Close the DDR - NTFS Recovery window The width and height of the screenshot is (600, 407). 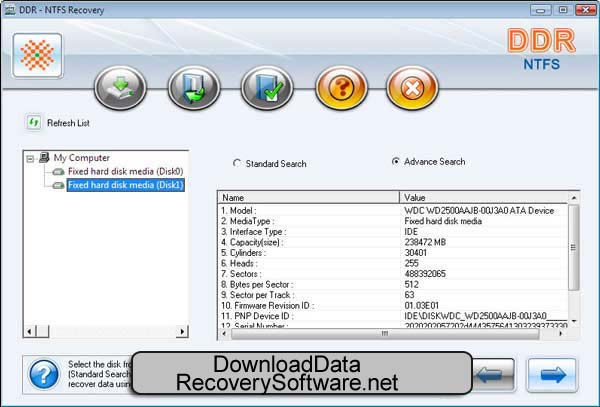tap(586, 10)
